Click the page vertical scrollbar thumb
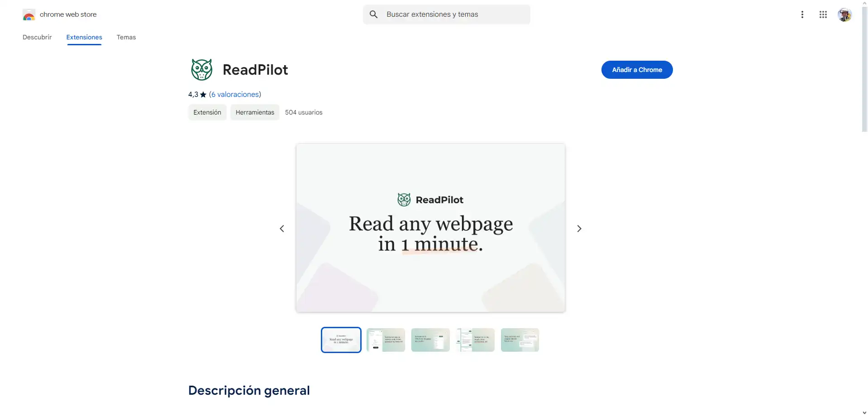Viewport: 868px width, 416px height. 864,69
